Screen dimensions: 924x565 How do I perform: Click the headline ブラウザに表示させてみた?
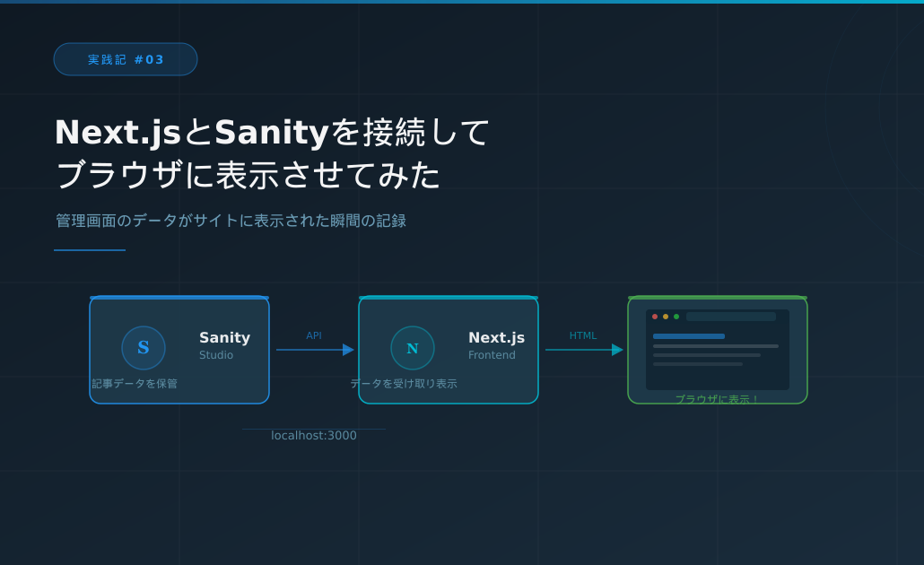248,175
